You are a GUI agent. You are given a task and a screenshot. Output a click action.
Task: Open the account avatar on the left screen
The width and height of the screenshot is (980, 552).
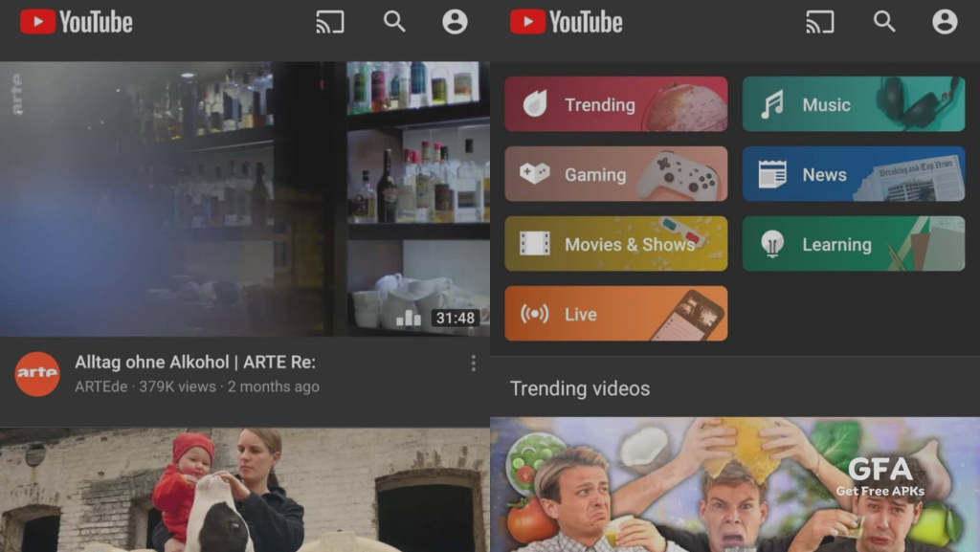[455, 22]
